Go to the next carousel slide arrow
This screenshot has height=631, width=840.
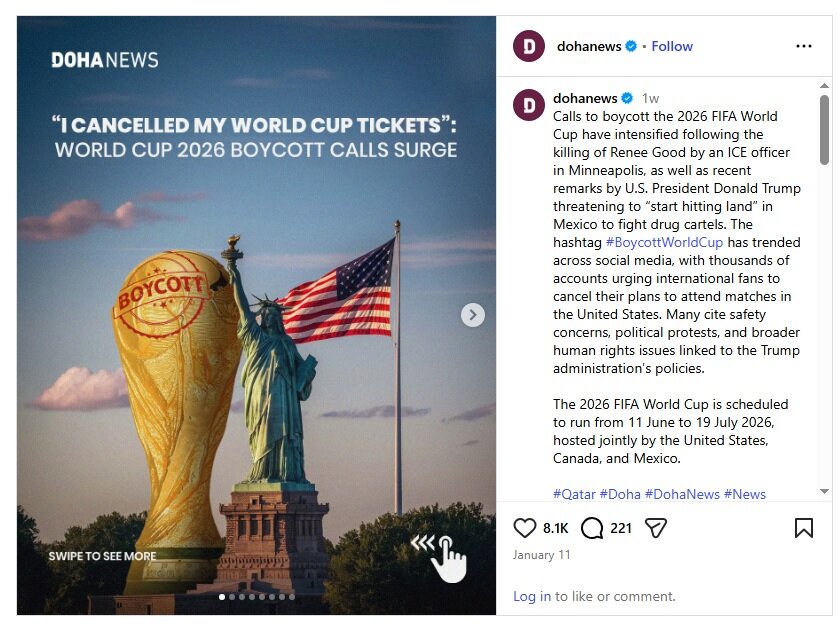pyautogui.click(x=473, y=315)
